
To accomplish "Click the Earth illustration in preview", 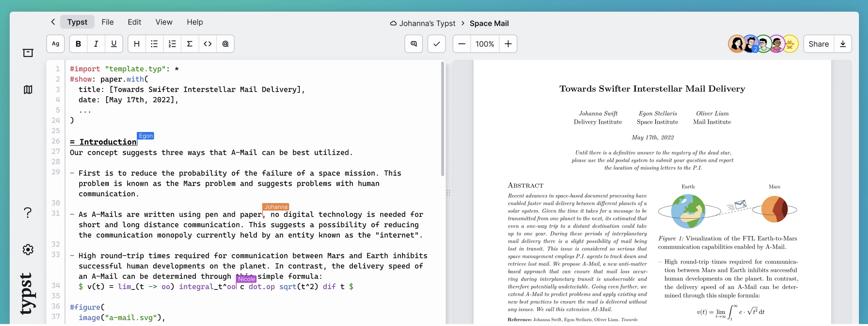I will tap(688, 211).
